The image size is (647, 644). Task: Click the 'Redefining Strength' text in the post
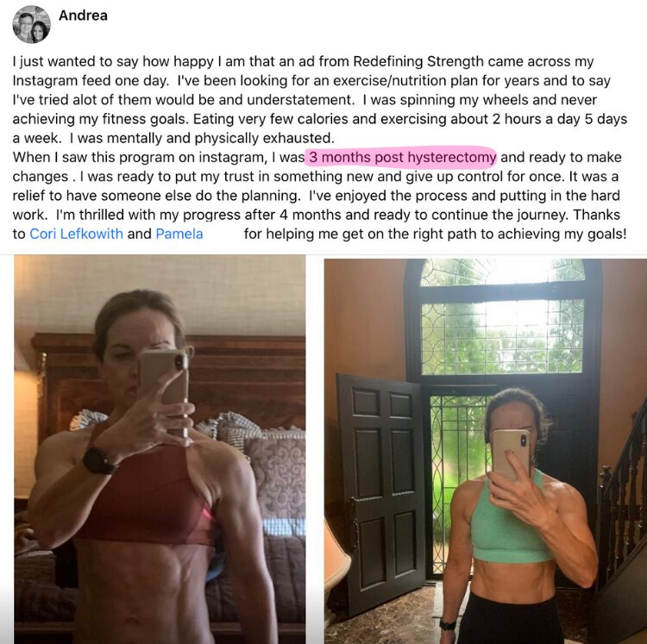[x=418, y=61]
